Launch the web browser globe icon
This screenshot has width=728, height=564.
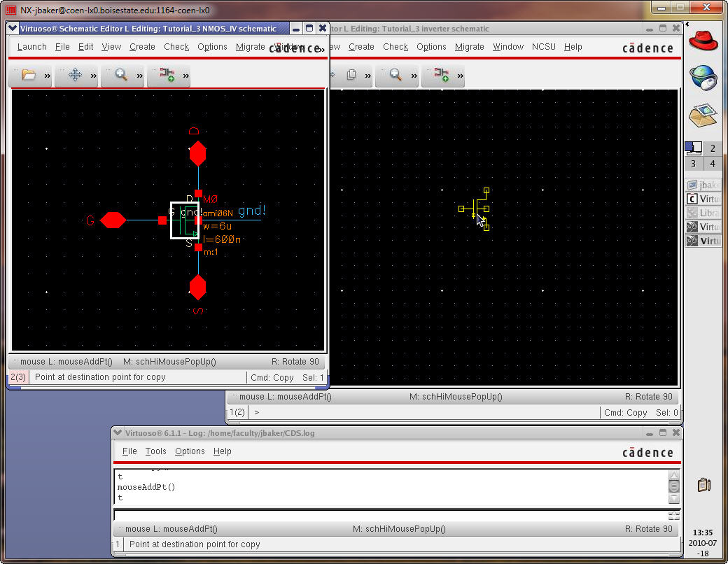[703, 77]
